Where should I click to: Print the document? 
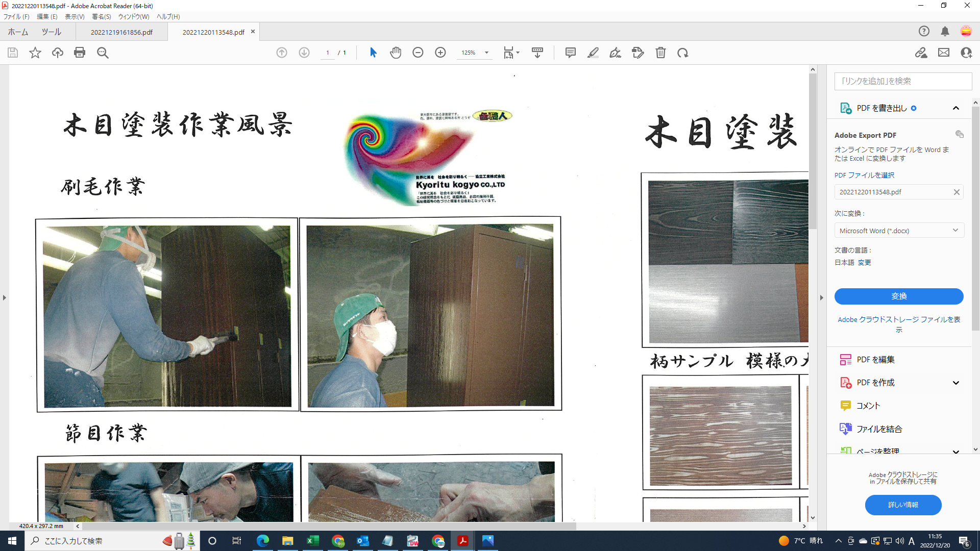point(80,53)
